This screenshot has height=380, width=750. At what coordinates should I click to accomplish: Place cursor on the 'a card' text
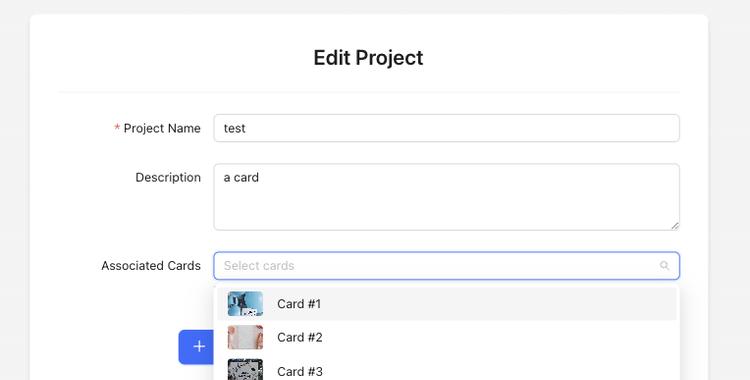tap(241, 178)
